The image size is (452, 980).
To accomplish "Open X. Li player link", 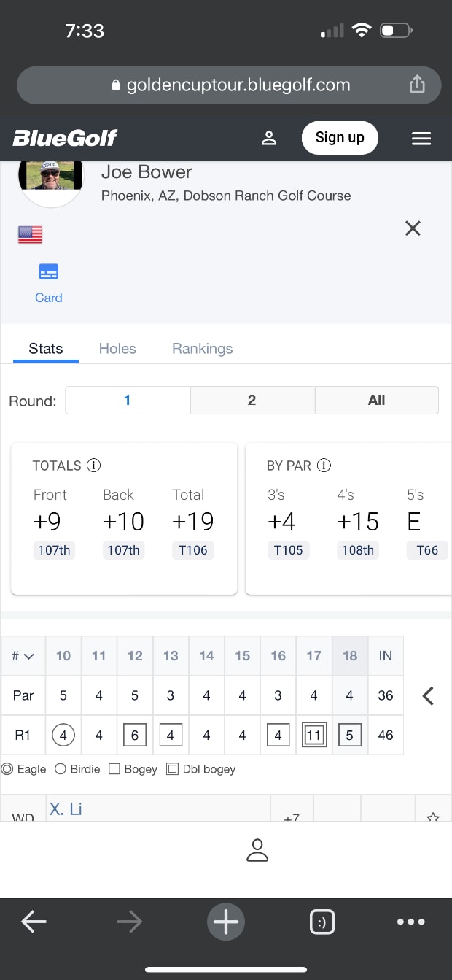I will pyautogui.click(x=66, y=809).
